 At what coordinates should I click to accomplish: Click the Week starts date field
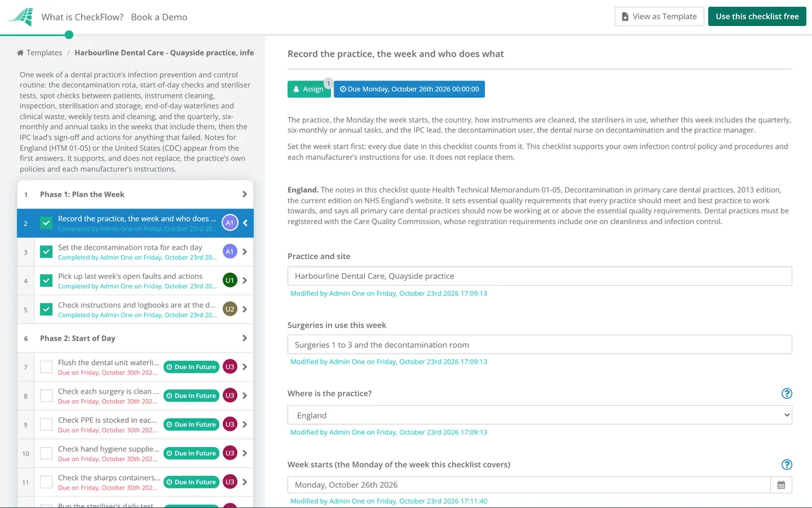coord(529,485)
